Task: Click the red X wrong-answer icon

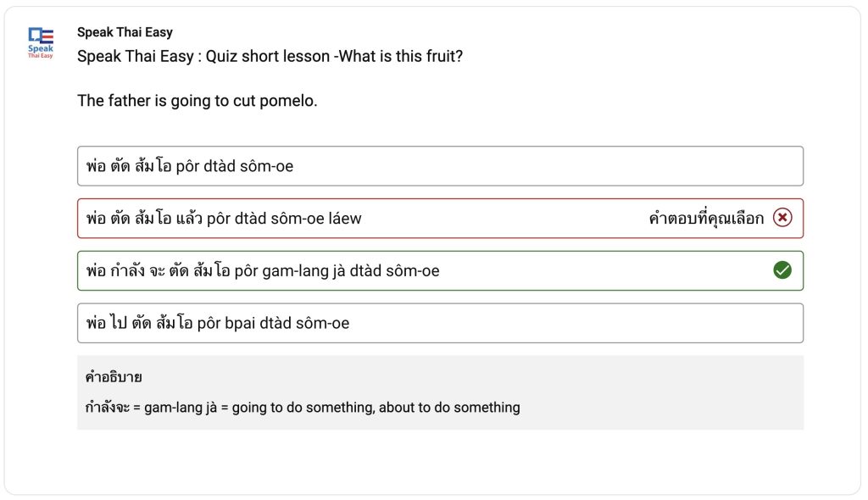Action: (782, 218)
